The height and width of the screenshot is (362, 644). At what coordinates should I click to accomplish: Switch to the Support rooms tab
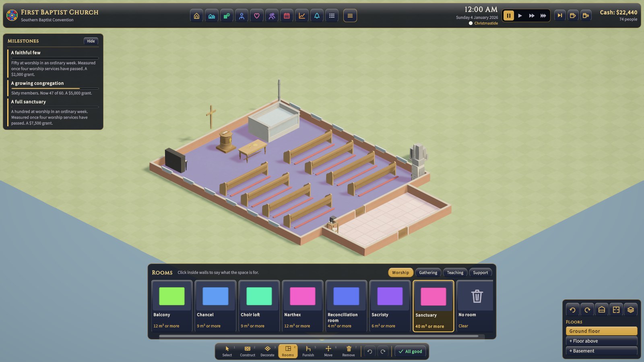(481, 273)
